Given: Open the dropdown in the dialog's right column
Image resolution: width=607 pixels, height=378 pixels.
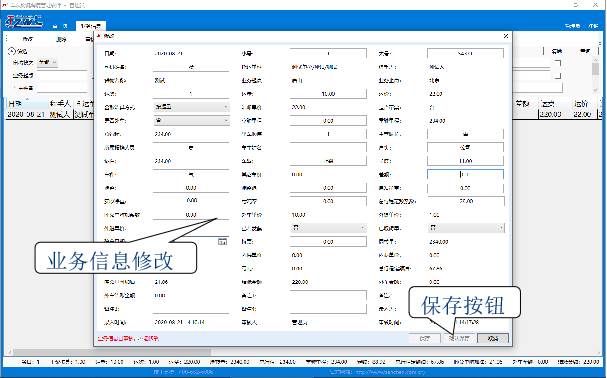Looking at the screenshot, I should pyautogui.click(x=466, y=228).
